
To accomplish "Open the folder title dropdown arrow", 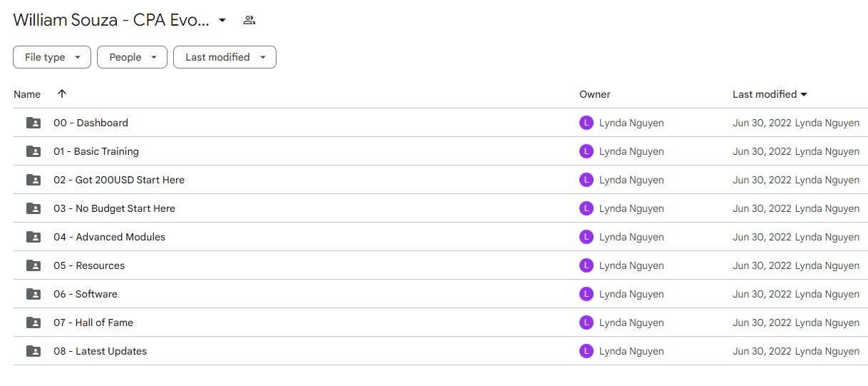I will click(x=222, y=20).
